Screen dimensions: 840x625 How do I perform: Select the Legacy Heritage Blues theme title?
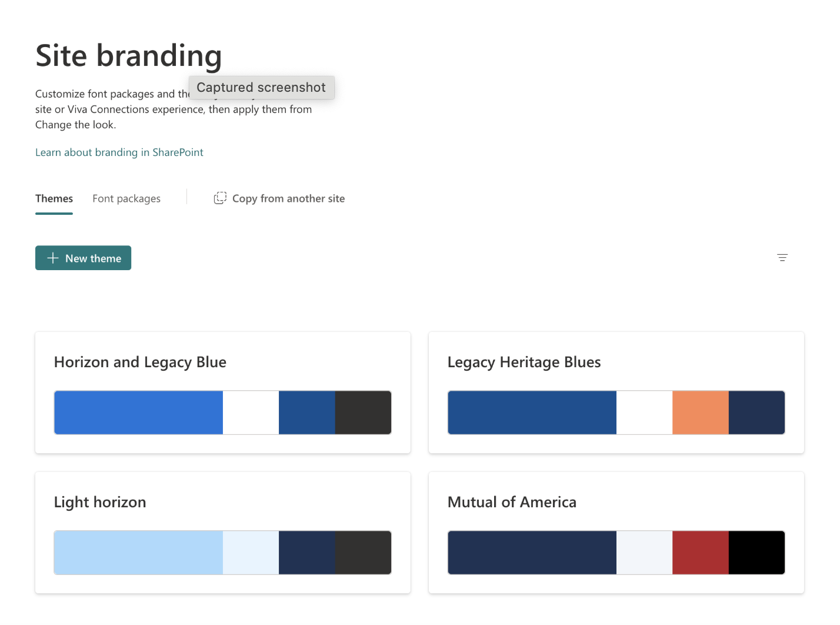524,362
